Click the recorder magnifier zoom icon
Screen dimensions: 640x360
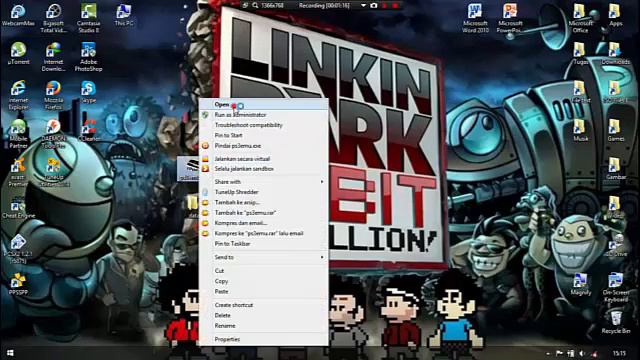click(255, 6)
